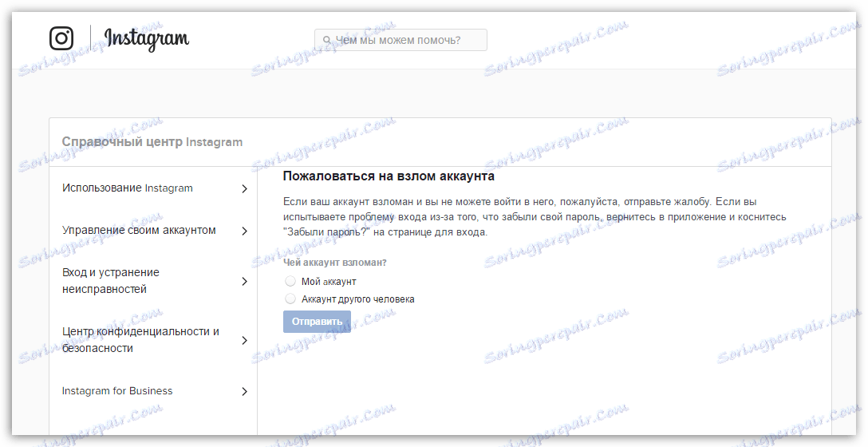Expand chevron next to 'Управление своим аккаунтом'
Viewport: 868px width, 447px height.
pyautogui.click(x=245, y=231)
